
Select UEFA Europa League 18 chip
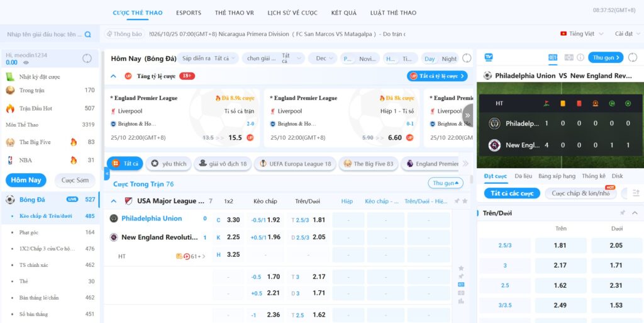coord(295,164)
